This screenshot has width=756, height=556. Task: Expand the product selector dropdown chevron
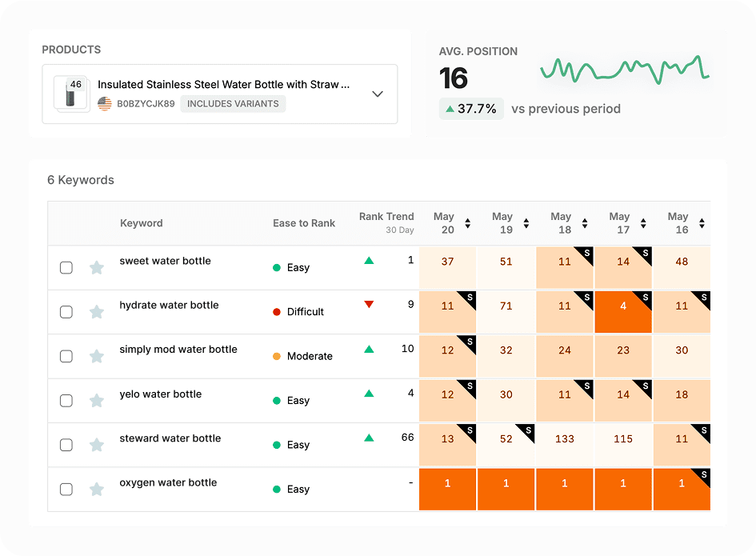tap(378, 94)
